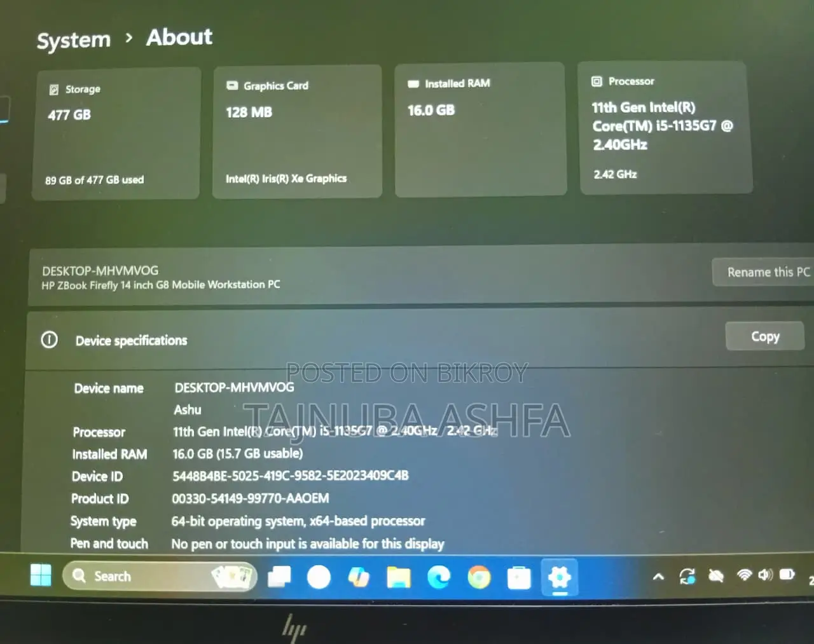The image size is (814, 644).
Task: Click the Graphics Card 128 MB card
Action: (x=297, y=132)
